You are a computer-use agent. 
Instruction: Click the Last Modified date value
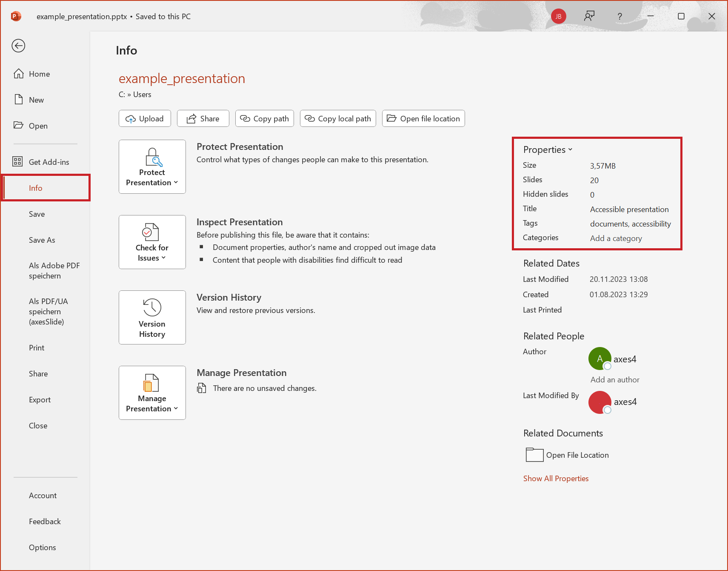coord(619,279)
